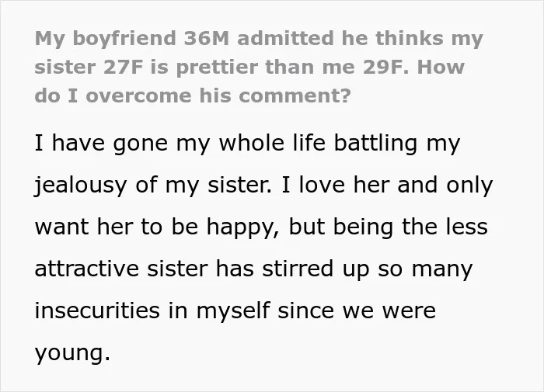The width and height of the screenshot is (544, 392).
Task: Click the final word 'young.'
Action: (72, 353)
